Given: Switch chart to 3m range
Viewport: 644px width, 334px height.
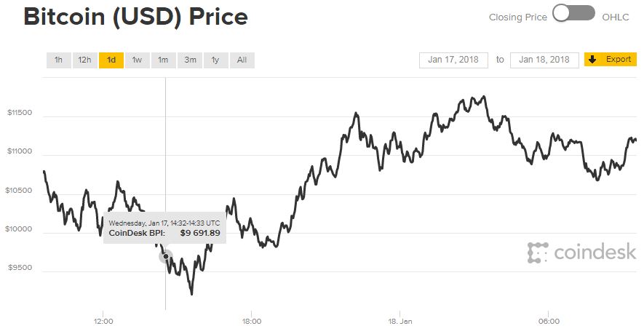Looking at the screenshot, I should [x=190, y=60].
